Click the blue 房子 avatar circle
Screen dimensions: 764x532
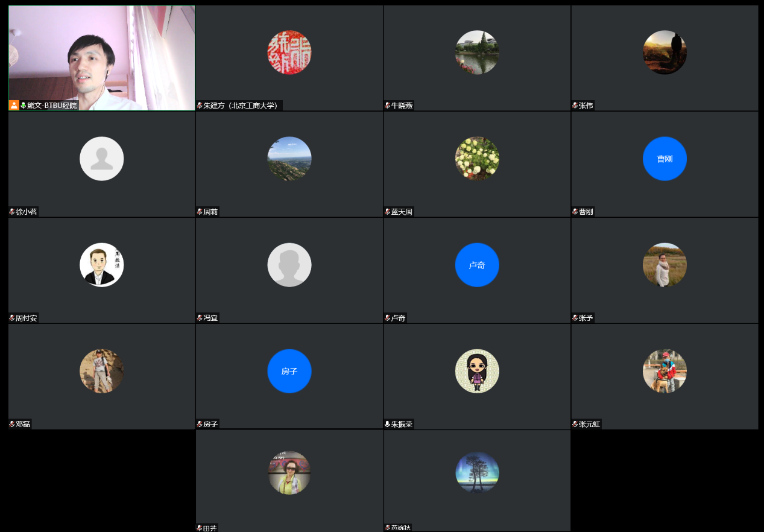point(289,371)
